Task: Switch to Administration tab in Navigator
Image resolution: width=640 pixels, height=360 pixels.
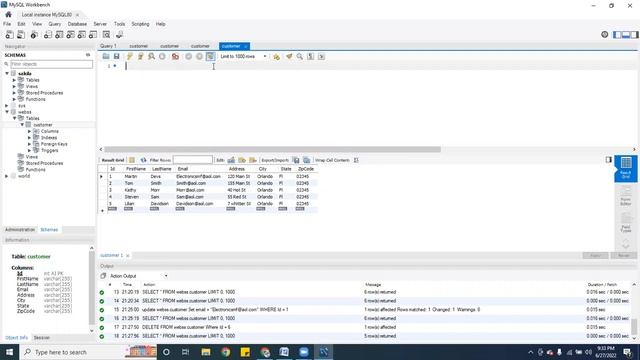Action: click(x=20, y=230)
